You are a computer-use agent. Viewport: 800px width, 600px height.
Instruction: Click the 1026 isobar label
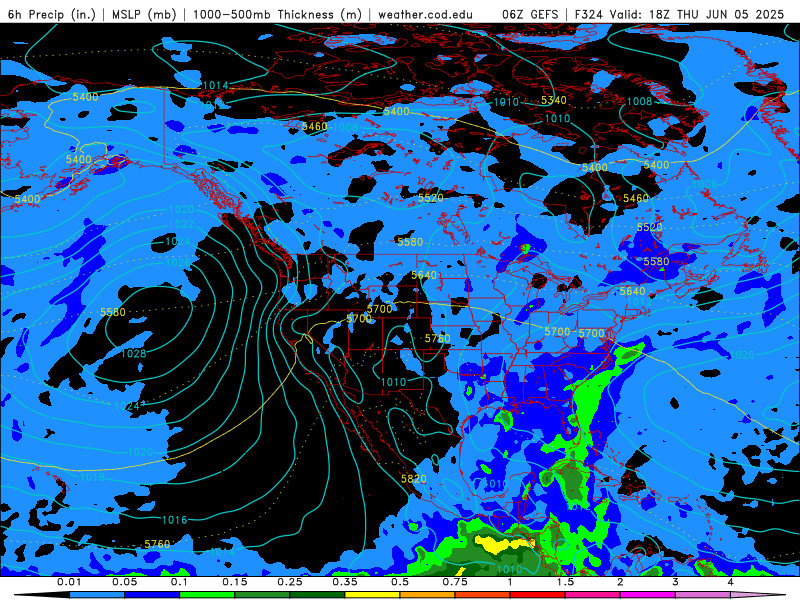tap(178, 263)
